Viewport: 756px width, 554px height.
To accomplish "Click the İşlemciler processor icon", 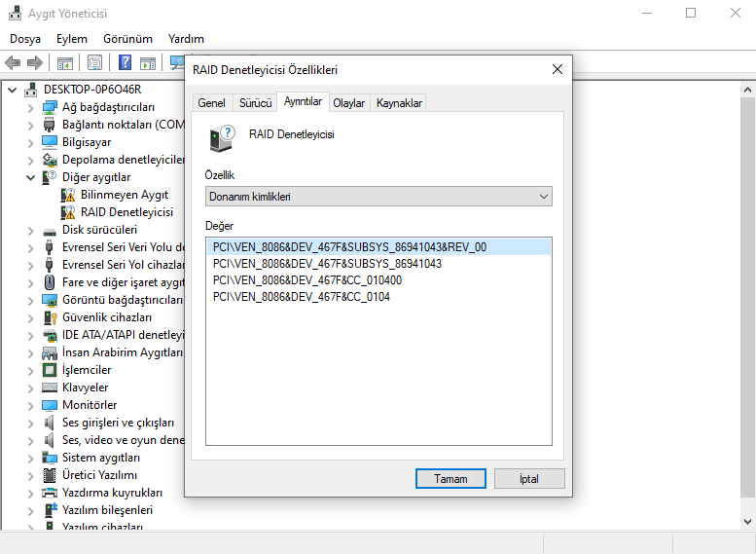I will tap(50, 370).
